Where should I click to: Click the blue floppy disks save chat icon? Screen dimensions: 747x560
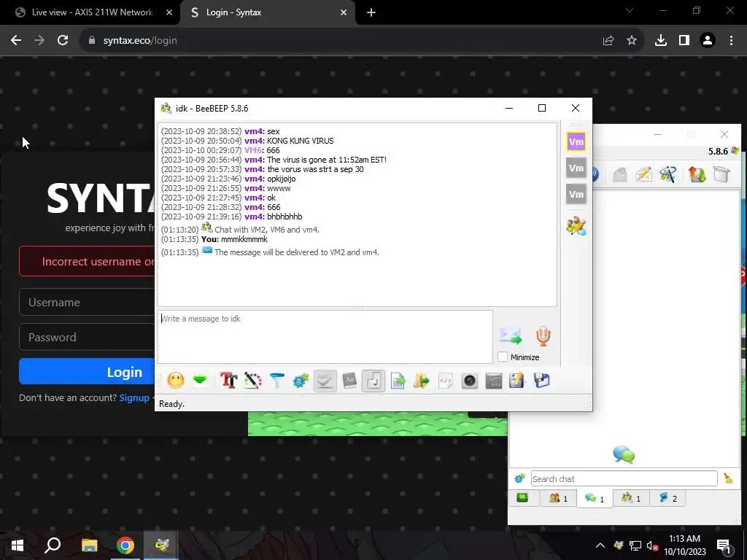[542, 381]
